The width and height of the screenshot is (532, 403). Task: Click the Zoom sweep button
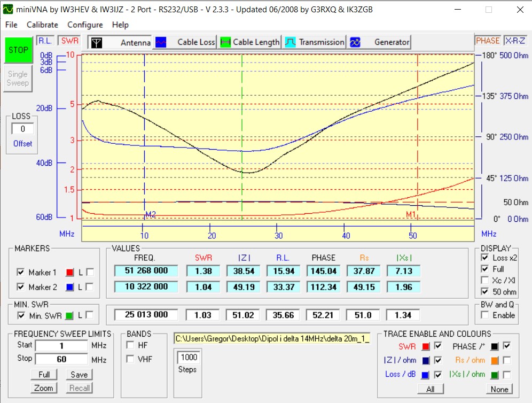tap(44, 388)
